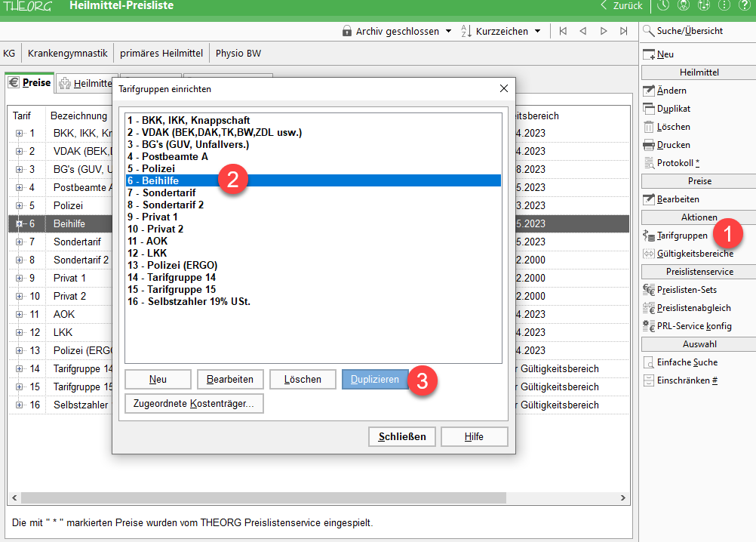The image size is (756, 542).
Task: Expand tariff row 16 tree node
Action: 19,405
